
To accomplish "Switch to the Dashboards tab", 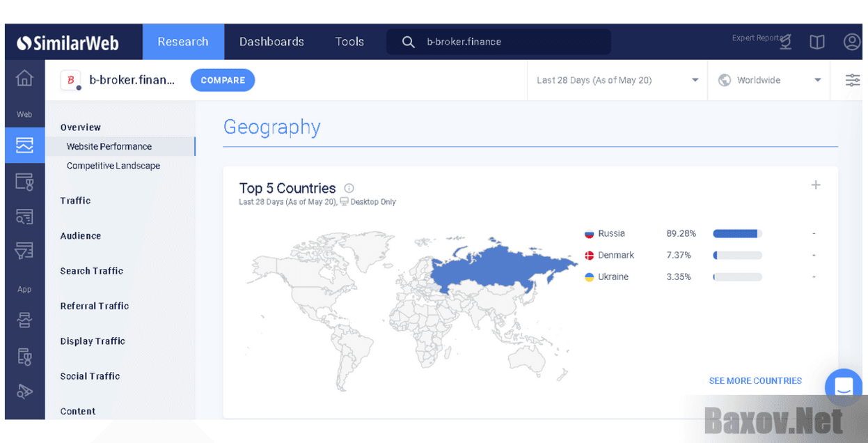I will (x=271, y=42).
